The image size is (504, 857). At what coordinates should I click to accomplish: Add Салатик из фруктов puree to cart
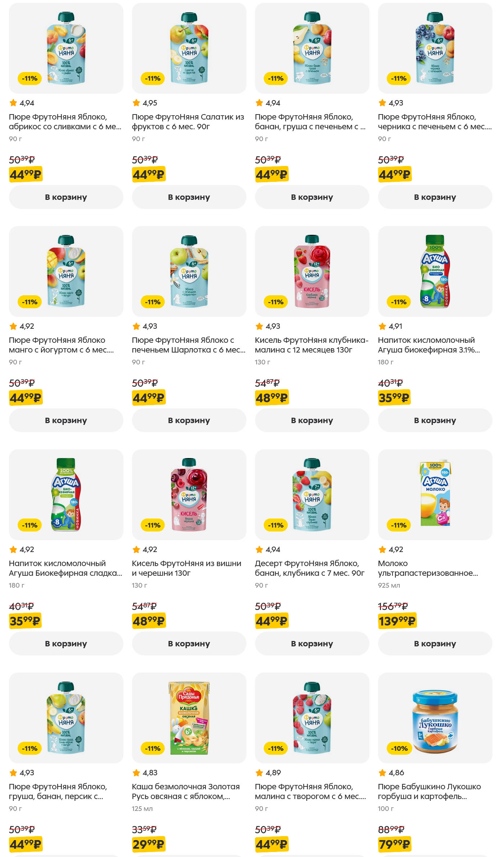point(189,197)
